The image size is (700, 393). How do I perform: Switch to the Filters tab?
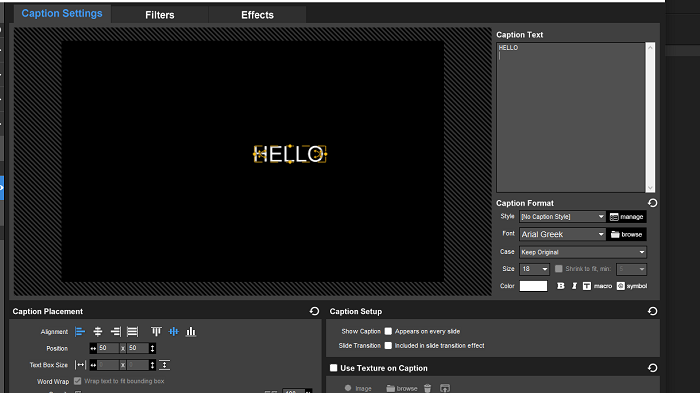pos(160,15)
